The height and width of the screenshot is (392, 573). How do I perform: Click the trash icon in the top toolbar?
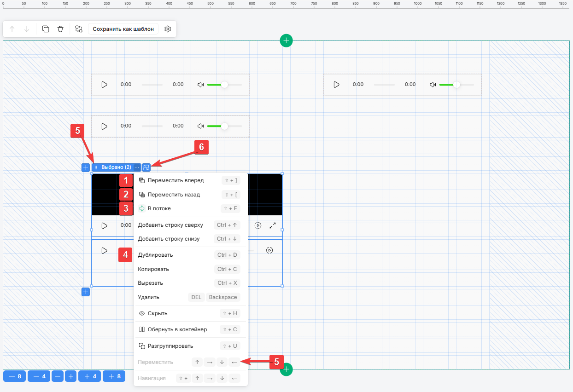pos(60,29)
